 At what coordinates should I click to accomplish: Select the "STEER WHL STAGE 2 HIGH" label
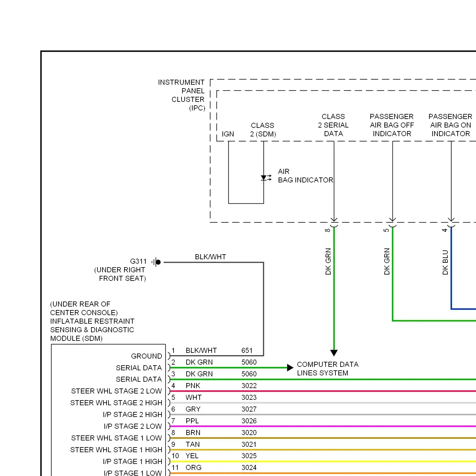click(116, 403)
